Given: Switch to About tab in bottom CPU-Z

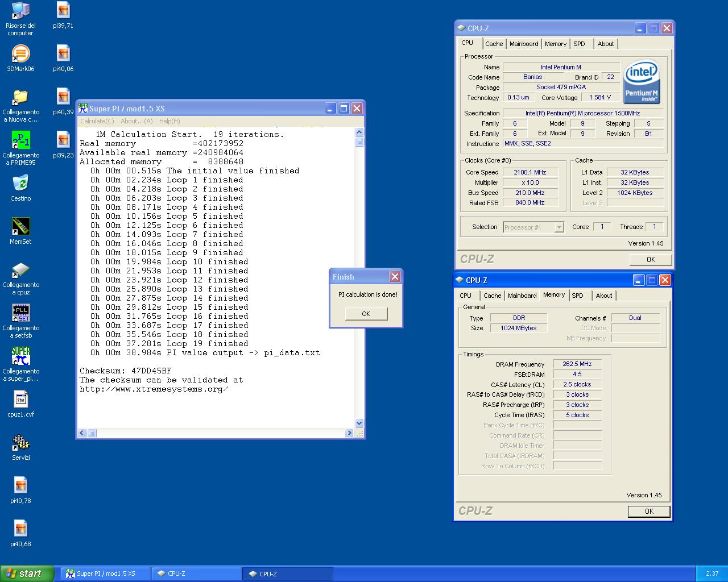Looking at the screenshot, I should [x=604, y=296].
